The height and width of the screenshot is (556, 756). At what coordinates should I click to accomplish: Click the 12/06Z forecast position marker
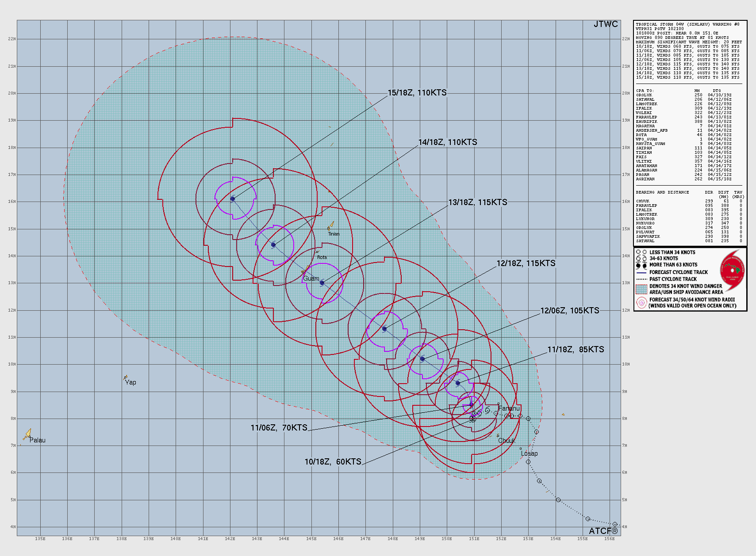click(422, 359)
